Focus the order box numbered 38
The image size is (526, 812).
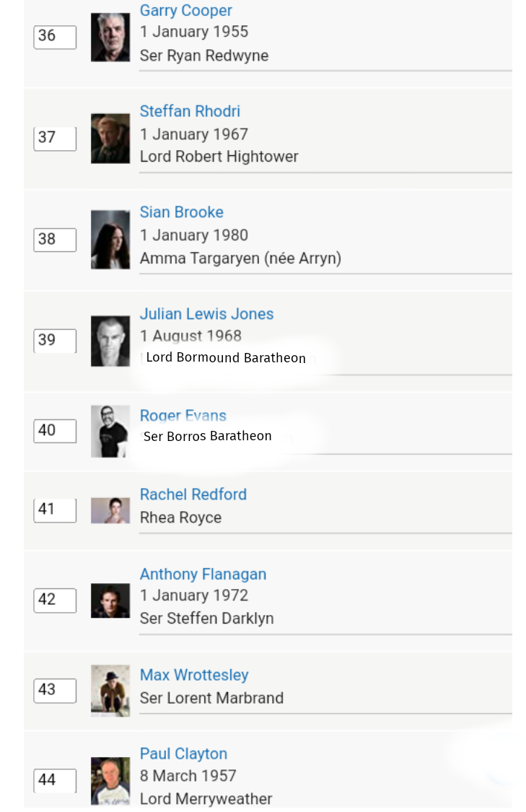(55, 240)
